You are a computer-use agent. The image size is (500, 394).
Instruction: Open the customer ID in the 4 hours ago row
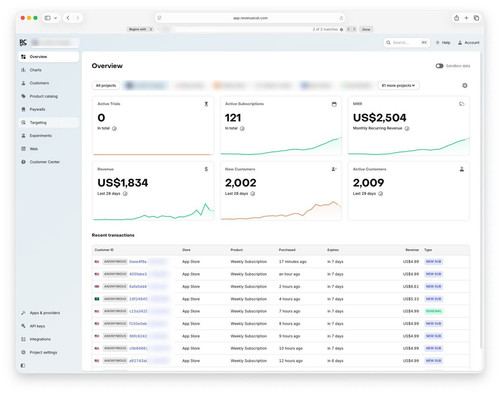[x=138, y=299]
